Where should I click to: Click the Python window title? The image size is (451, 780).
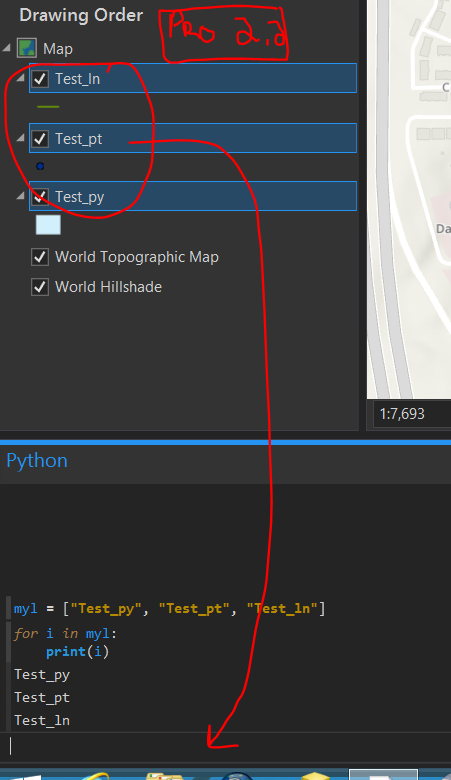click(37, 461)
